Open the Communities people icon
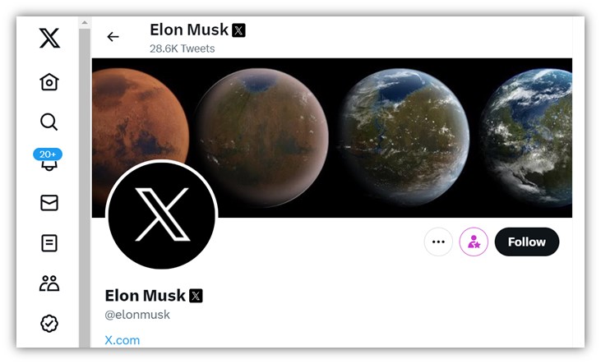 pyautogui.click(x=49, y=283)
